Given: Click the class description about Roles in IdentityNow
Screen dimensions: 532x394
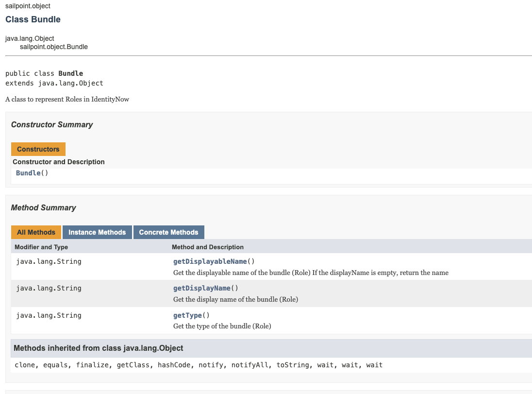Looking at the screenshot, I should click(x=67, y=100).
